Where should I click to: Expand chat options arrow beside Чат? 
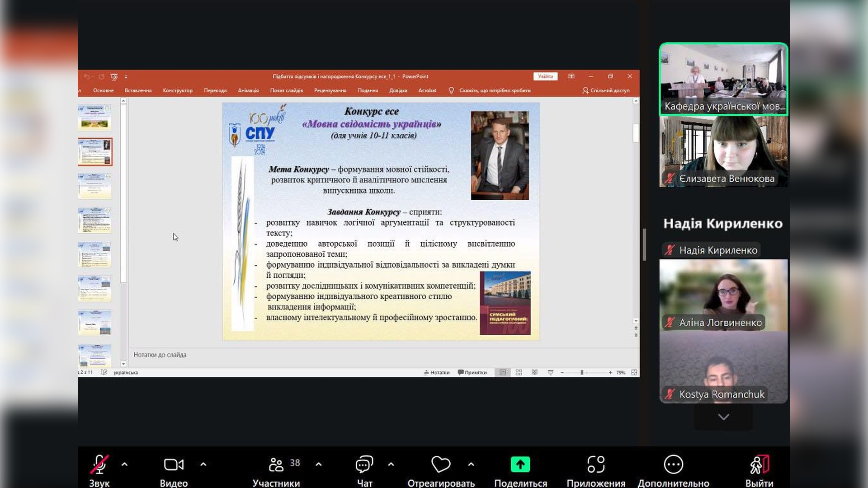click(x=391, y=464)
